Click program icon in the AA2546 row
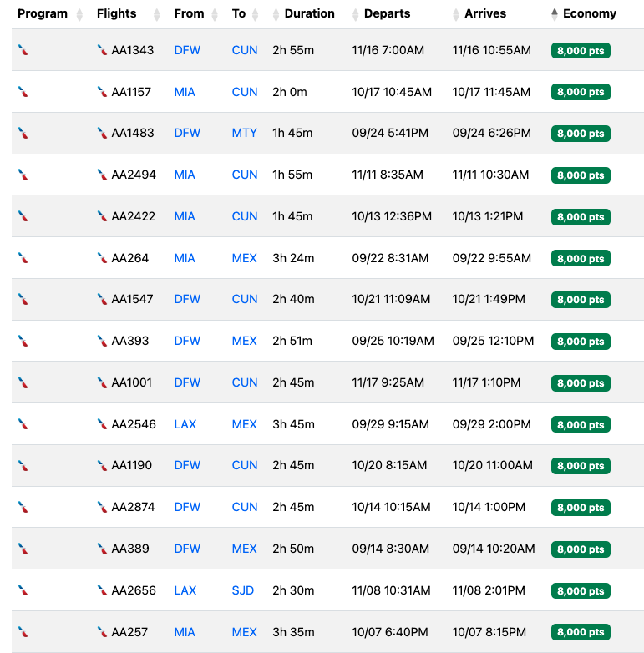644x653 pixels. tap(23, 424)
